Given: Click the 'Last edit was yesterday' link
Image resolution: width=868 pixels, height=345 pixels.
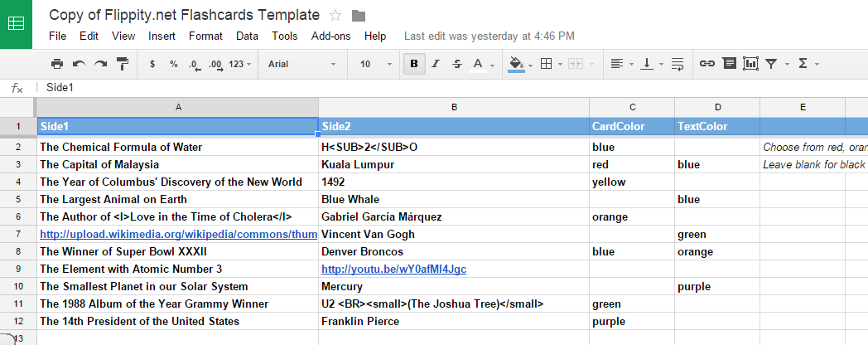Looking at the screenshot, I should [x=489, y=36].
